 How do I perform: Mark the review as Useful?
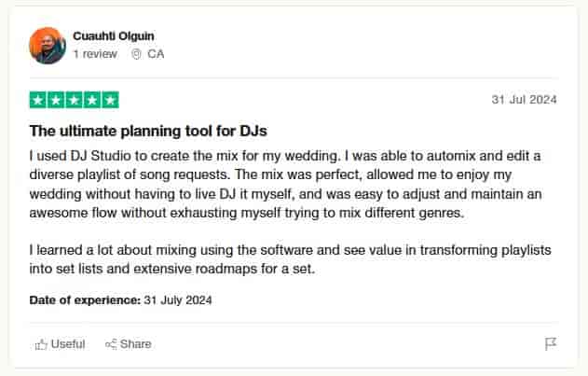(x=67, y=344)
